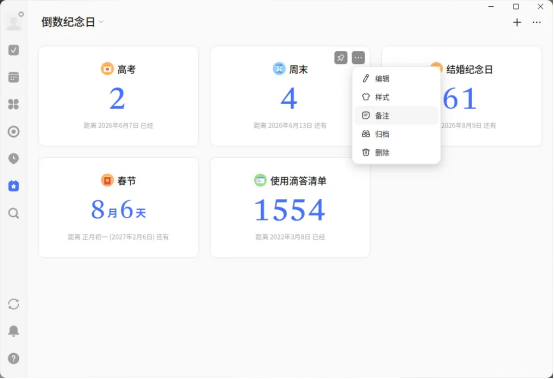This screenshot has width=554, height=379.
Task: Click the 正月初一 (2027年2月6日) date text
Action: tap(118, 237)
